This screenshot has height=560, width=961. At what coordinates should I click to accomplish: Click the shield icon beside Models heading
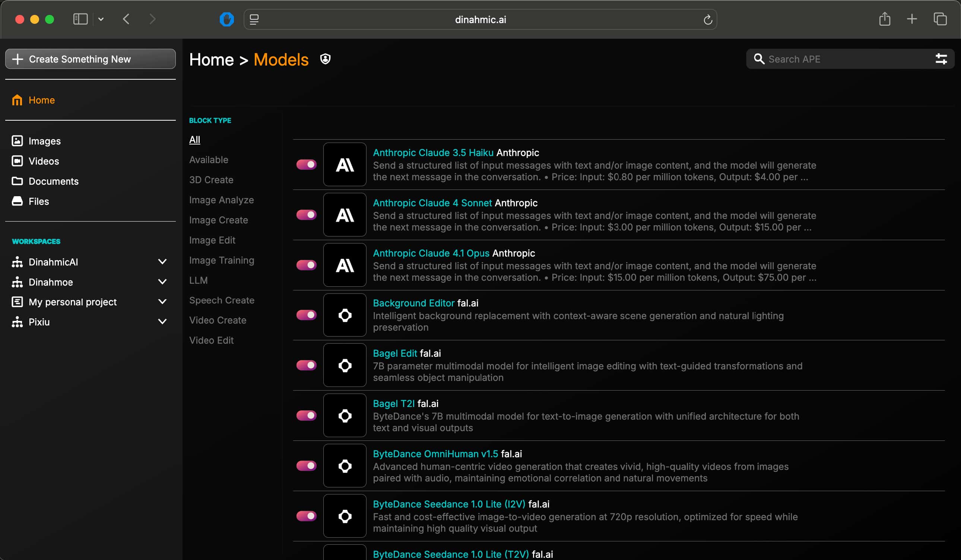pos(325,59)
